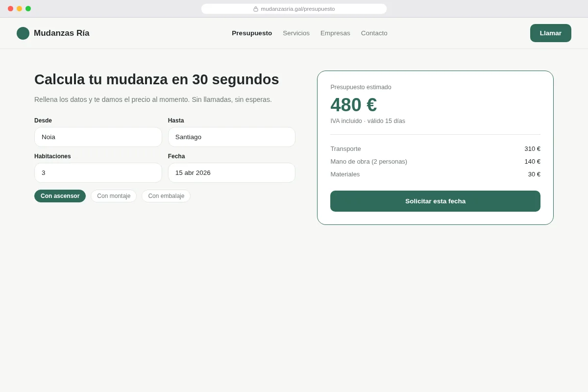The width and height of the screenshot is (588, 392).
Task: Click the Fecha field label
Action: point(176,156)
